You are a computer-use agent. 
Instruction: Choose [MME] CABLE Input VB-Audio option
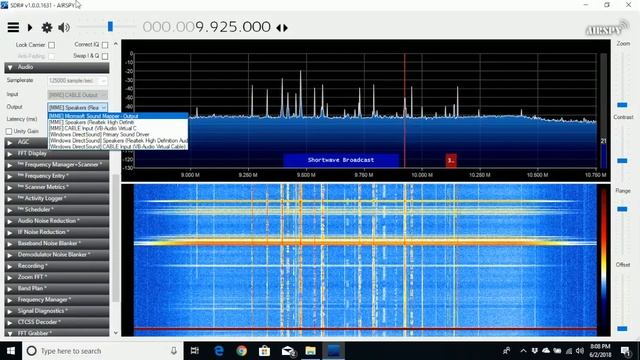coord(118,128)
